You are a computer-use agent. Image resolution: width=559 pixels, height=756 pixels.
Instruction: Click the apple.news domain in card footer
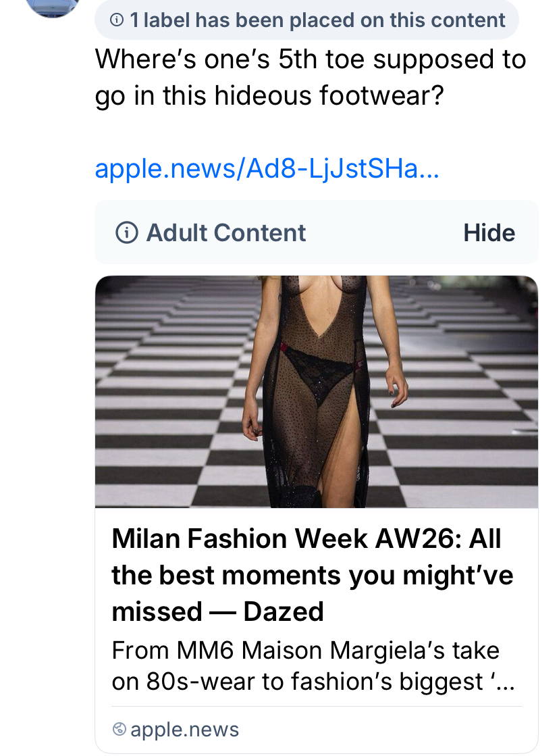(184, 730)
